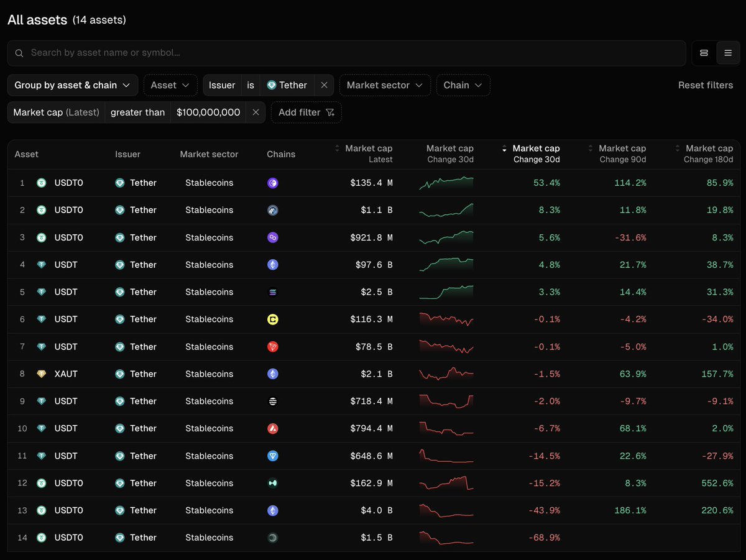
Task: Sort by Market cap Change 90d column
Action: click(x=617, y=154)
